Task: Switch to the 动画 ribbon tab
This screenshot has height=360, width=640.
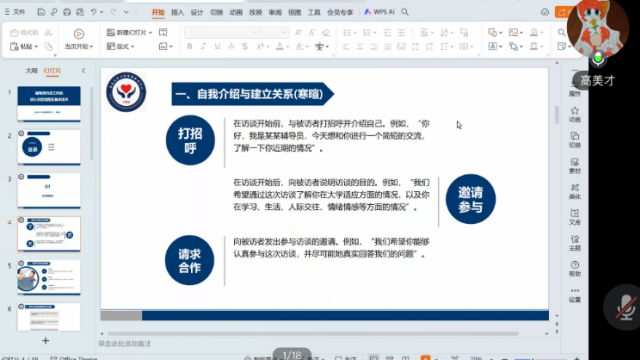Action: pos(236,13)
